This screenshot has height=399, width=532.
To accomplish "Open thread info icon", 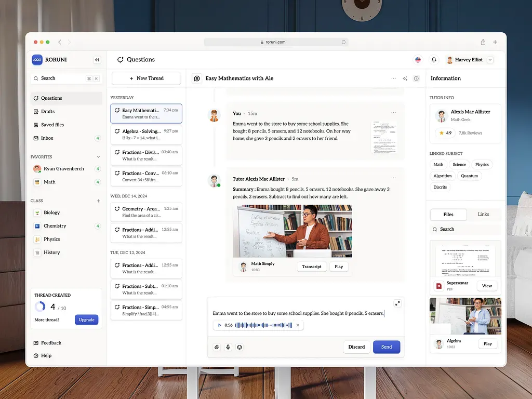I will [x=416, y=78].
